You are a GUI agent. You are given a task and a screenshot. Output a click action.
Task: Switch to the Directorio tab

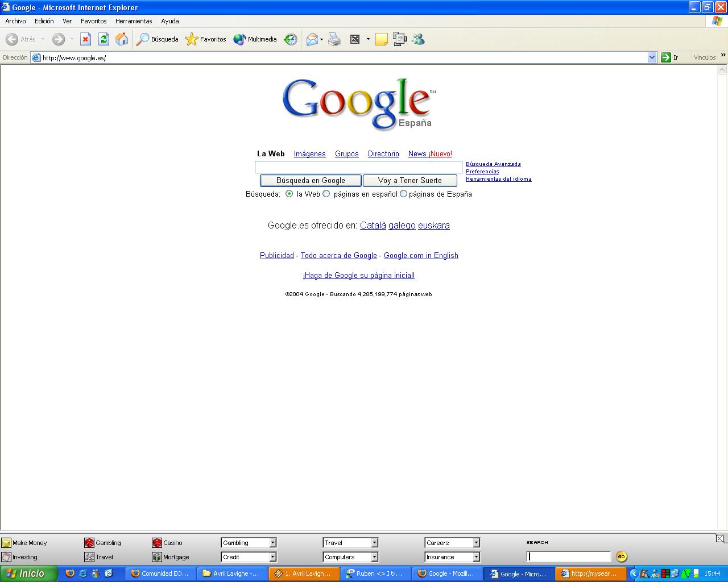(383, 154)
